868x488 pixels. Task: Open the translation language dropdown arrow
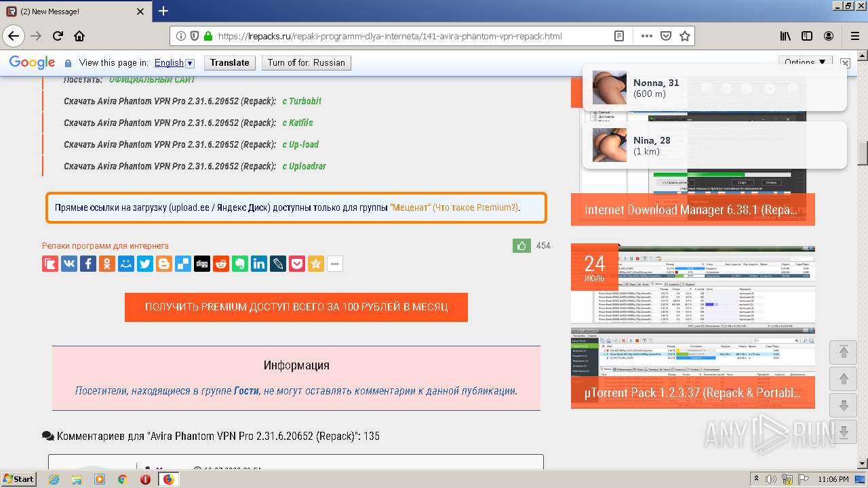(x=190, y=63)
